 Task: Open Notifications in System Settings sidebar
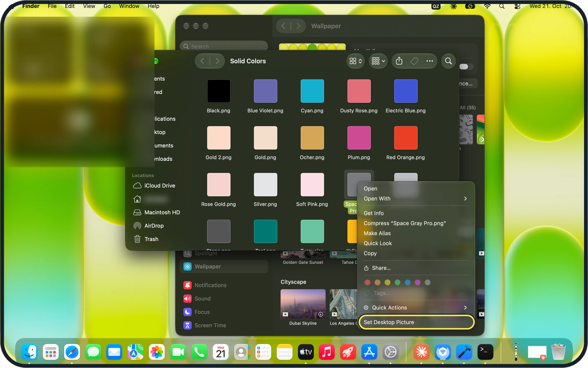(210, 285)
